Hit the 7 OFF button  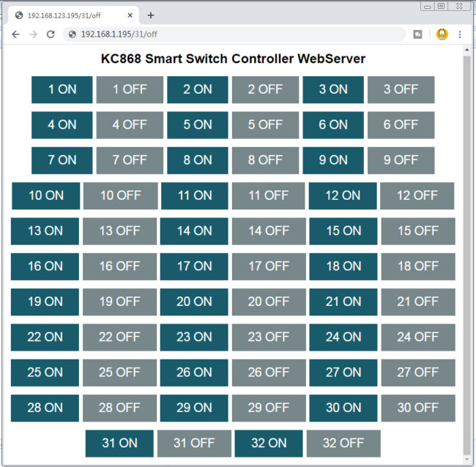point(130,160)
